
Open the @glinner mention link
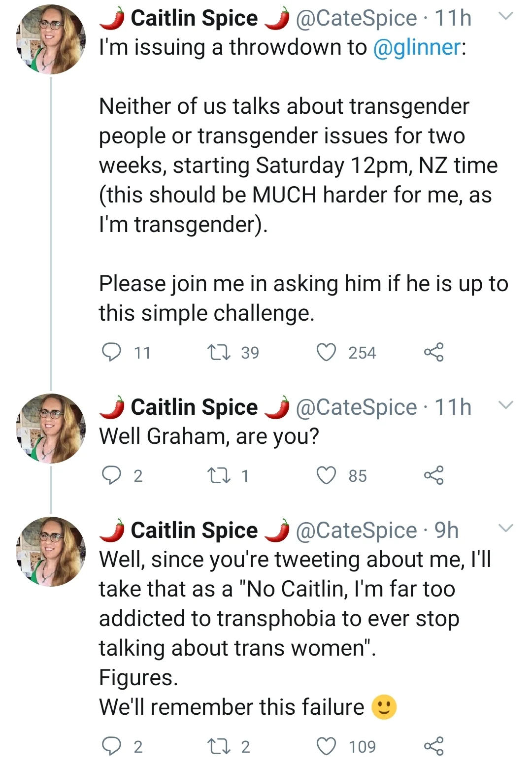tap(417, 48)
